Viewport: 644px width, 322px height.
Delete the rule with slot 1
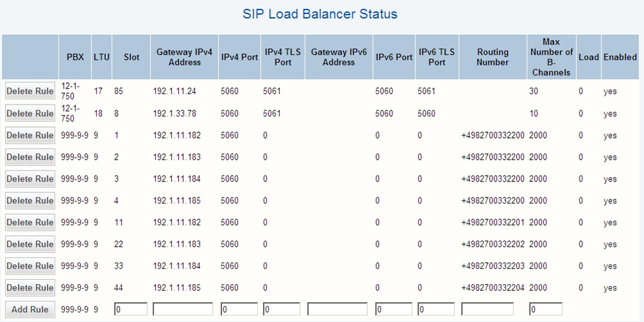click(x=30, y=135)
